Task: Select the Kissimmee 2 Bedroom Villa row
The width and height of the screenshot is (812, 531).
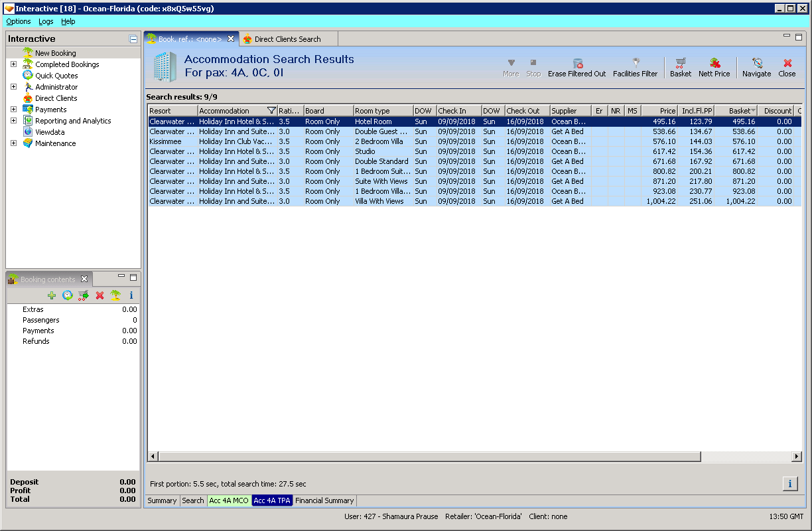Action: [x=381, y=141]
